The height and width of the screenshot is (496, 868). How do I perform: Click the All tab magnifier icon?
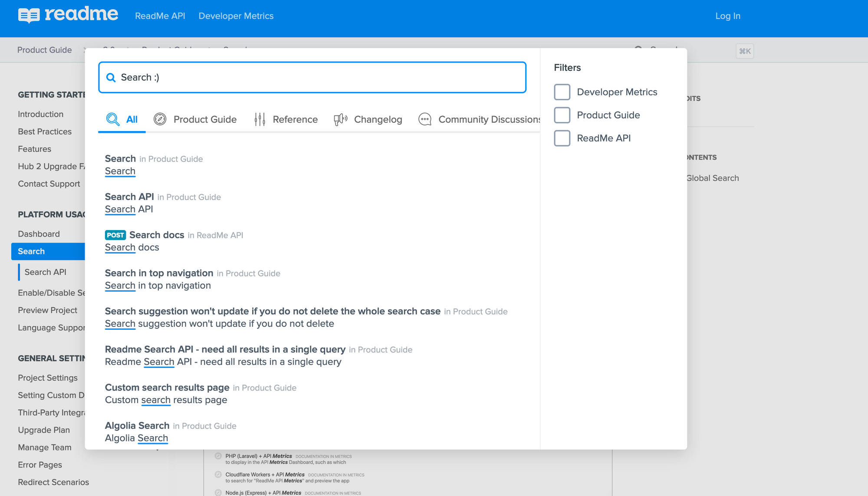(113, 119)
